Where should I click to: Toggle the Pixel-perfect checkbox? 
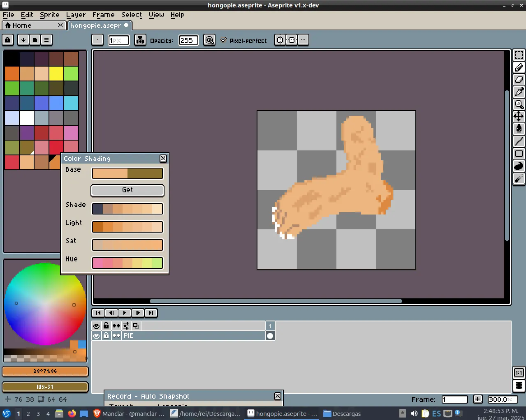pyautogui.click(x=243, y=40)
